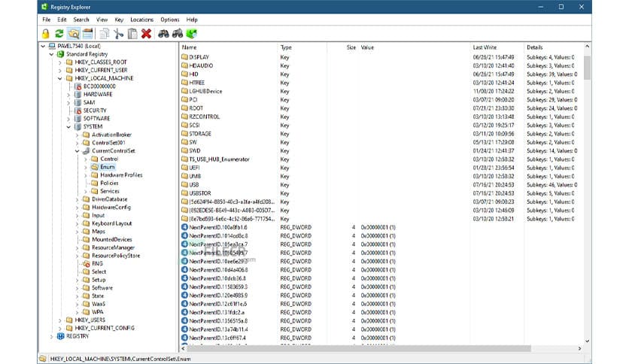Open the View menu
629x364 pixels.
point(102,20)
